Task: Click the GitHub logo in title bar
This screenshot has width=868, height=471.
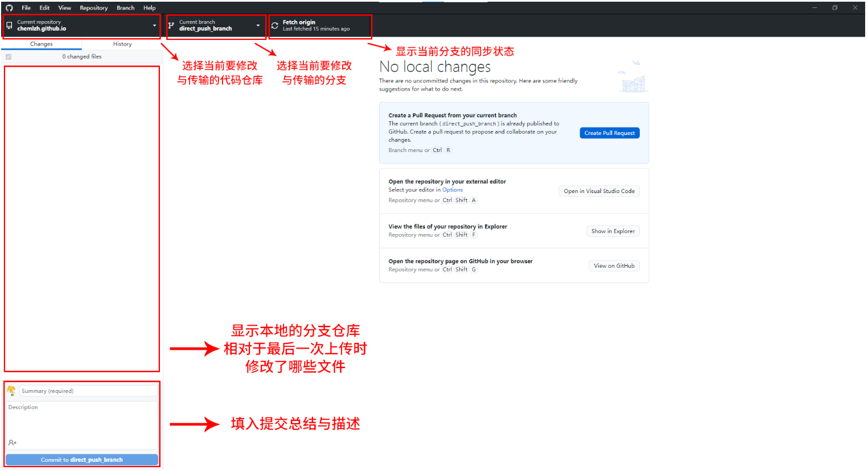Action: [x=9, y=8]
